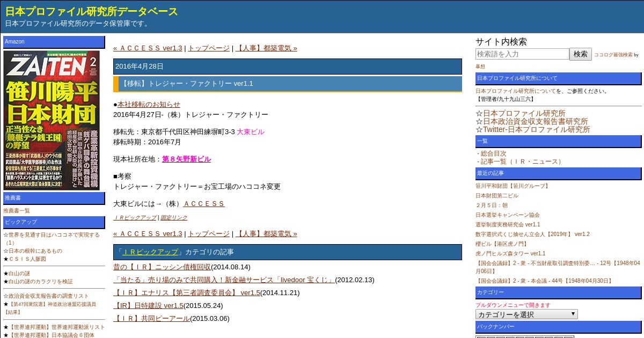Open recent post 日本選挙キャンペーン協会
Viewport: 644px width, 338px height.
508,215
